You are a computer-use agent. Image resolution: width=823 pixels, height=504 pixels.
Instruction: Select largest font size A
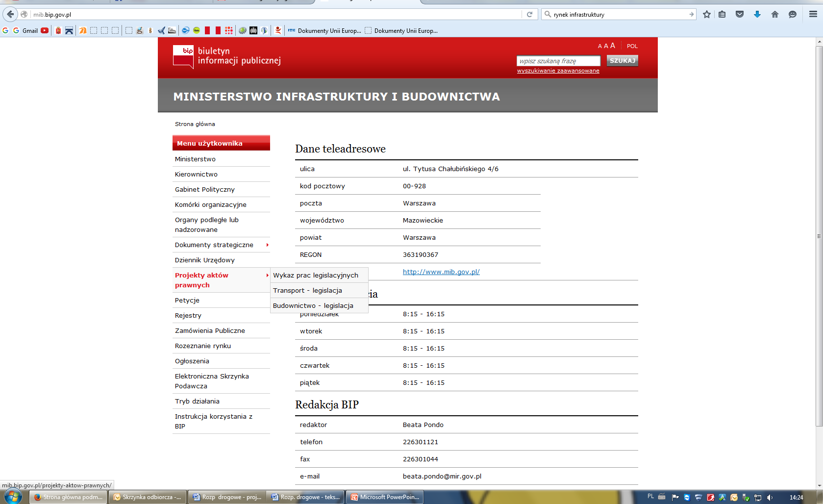[x=613, y=46]
